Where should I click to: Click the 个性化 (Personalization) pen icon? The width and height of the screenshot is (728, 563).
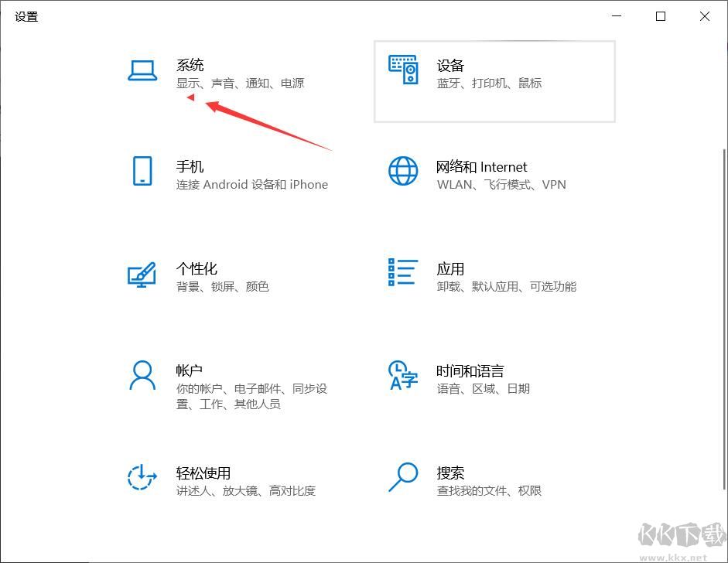[x=142, y=275]
